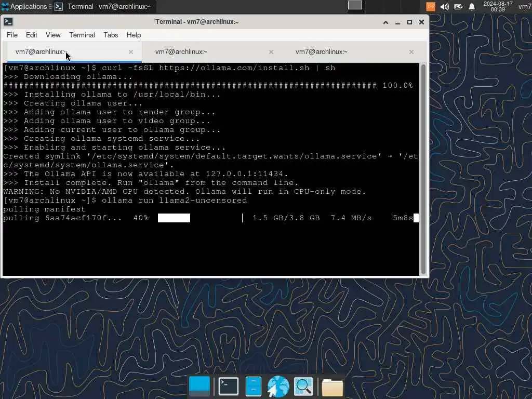Switch to the third vm7@archlinux tab

[353, 52]
